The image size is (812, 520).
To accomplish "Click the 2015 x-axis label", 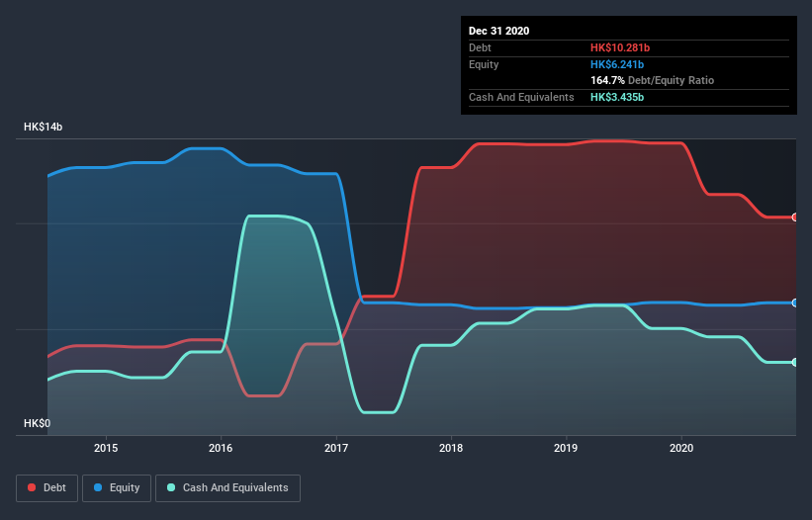I will coord(106,448).
